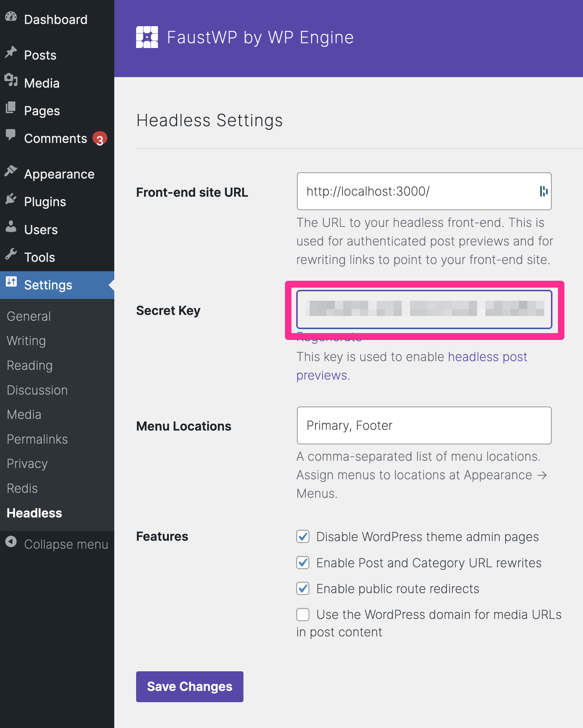The image size is (583, 728).
Task: Click the Menu Locations label
Action: coord(184,426)
